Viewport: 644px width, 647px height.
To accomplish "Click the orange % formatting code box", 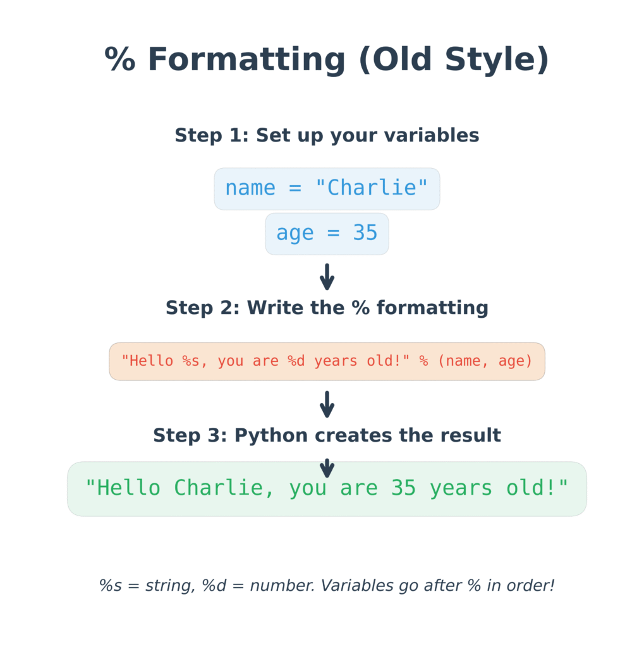I will coord(327,361).
